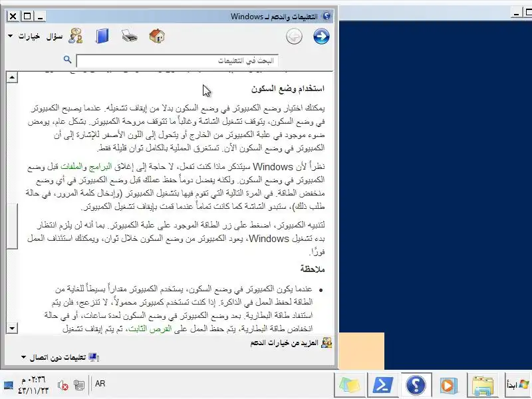Open the Ask (سؤال) label
Image resolution: width=532 pixels, height=399 pixels.
pos(55,36)
